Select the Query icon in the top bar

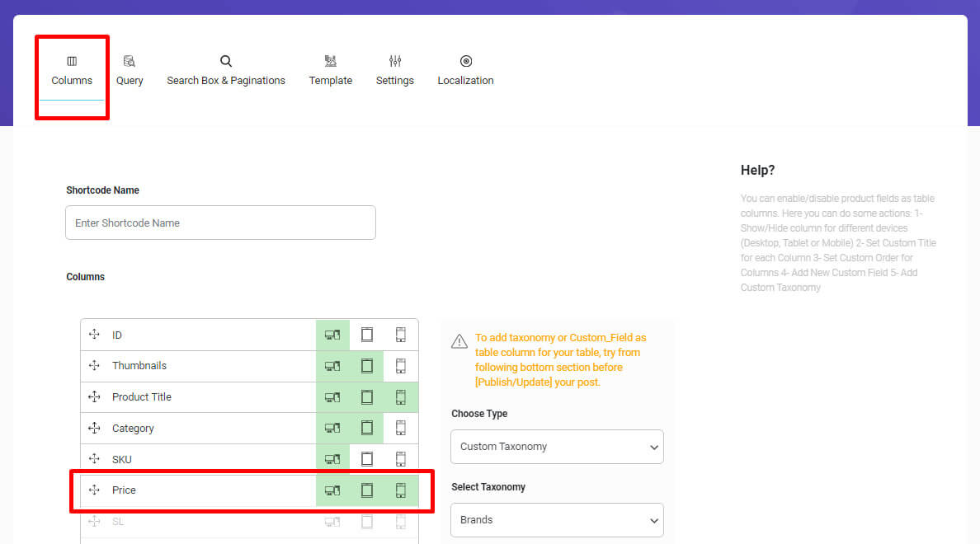pos(129,60)
